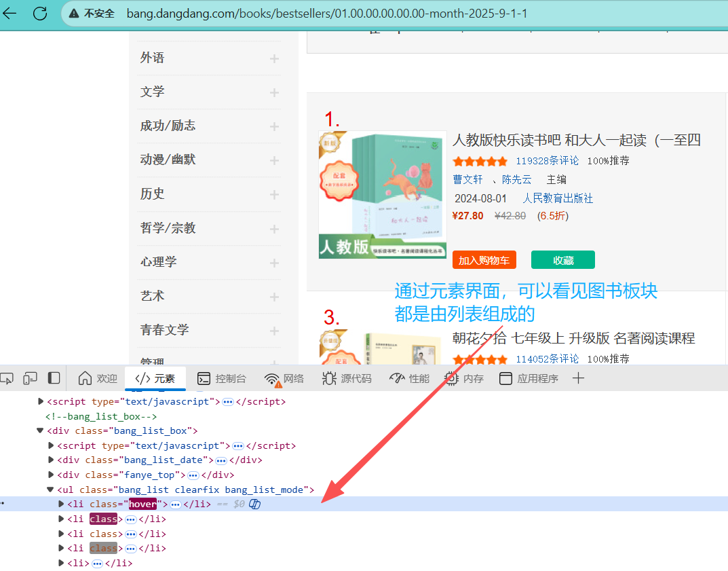Expand the first script node
This screenshot has height=571, width=728.
(x=41, y=401)
